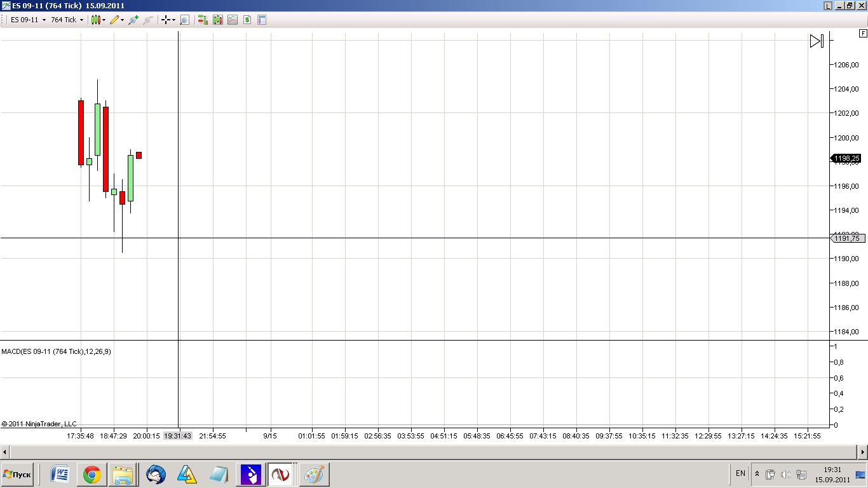Screen dimensions: 868x488
Task: Open the yellow-blue triangle app on taskbar
Action: (x=187, y=475)
